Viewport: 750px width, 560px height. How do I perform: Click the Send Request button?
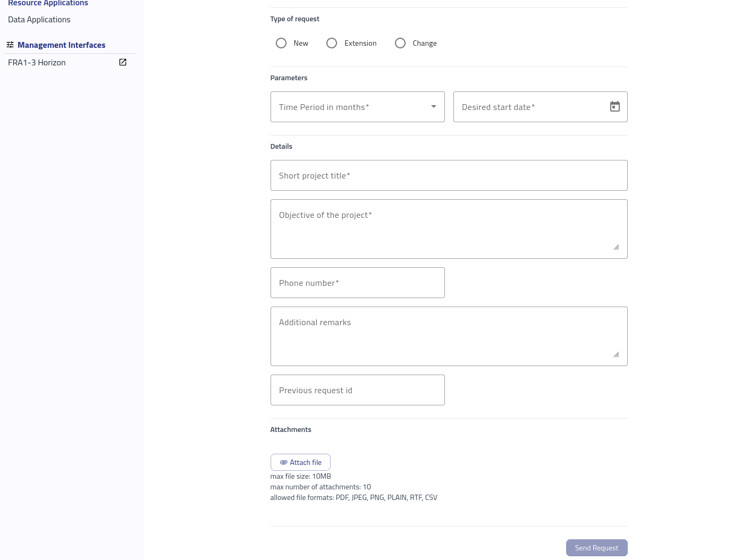click(x=596, y=548)
